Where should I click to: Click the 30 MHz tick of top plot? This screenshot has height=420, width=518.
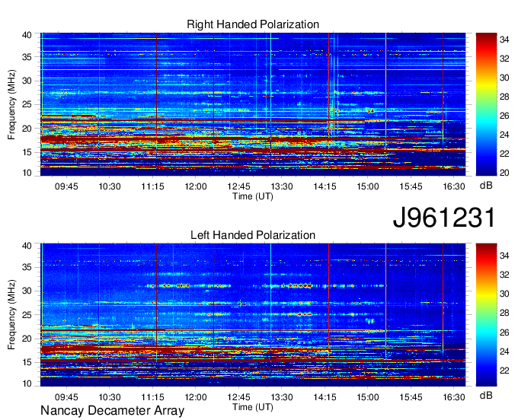click(27, 81)
